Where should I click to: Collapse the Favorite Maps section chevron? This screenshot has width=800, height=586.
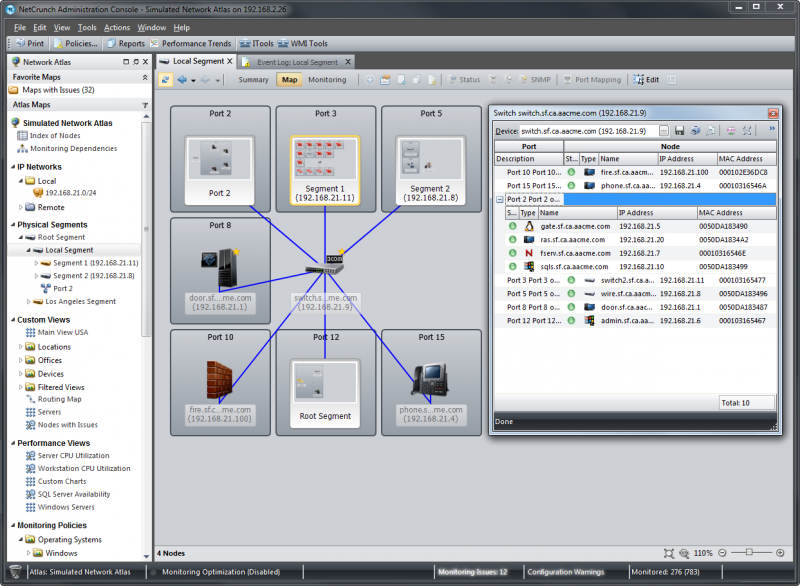click(x=145, y=77)
